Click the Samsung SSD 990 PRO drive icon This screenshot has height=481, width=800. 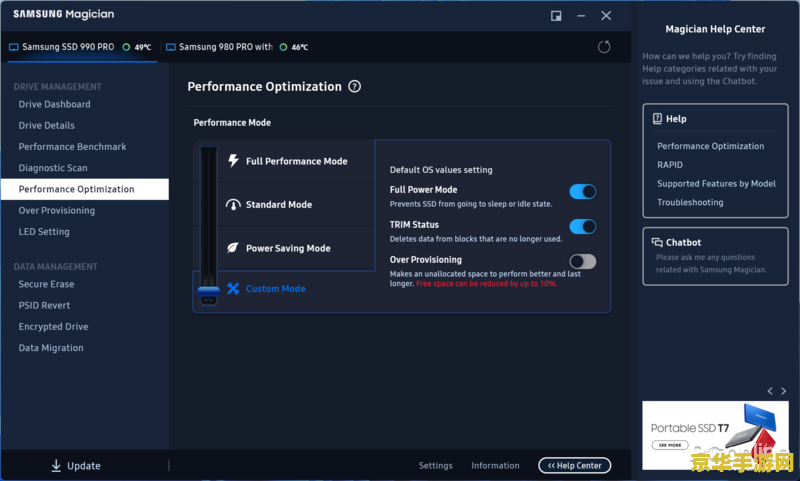pyautogui.click(x=14, y=47)
